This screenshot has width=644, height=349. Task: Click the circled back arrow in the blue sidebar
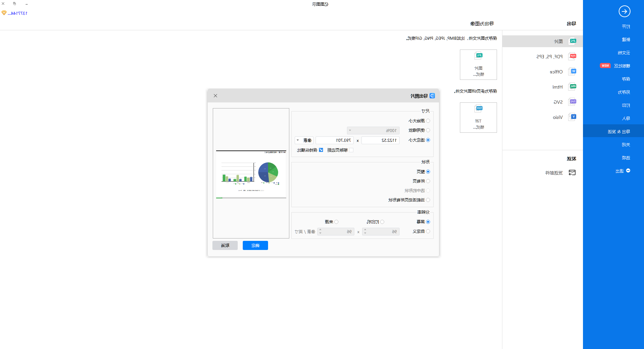tap(624, 11)
